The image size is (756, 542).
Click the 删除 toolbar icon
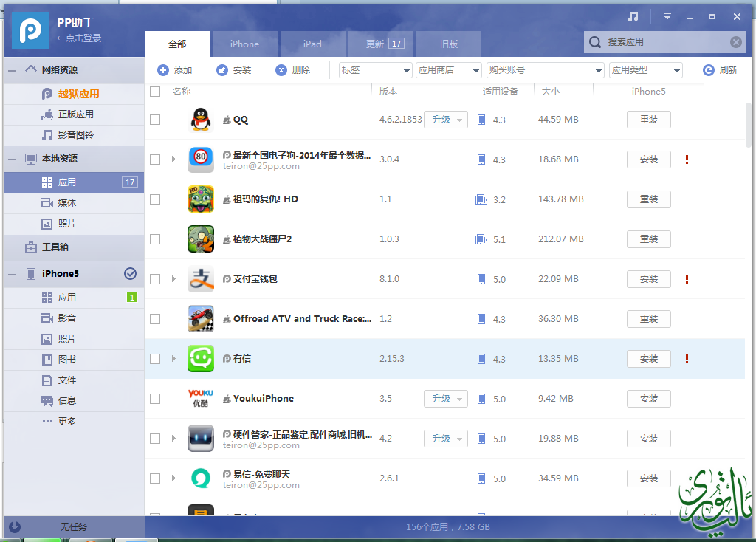(x=281, y=70)
